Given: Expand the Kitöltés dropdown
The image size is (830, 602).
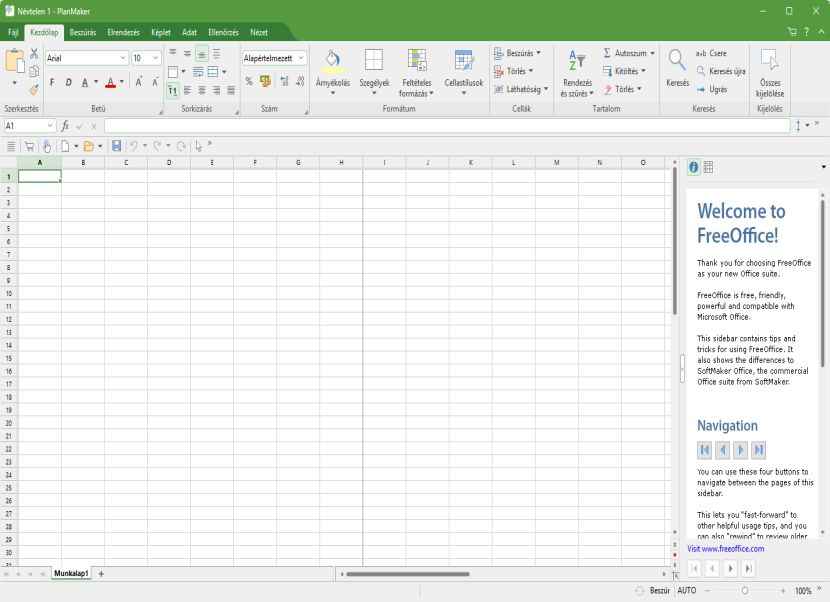Looking at the screenshot, I should (644, 71).
